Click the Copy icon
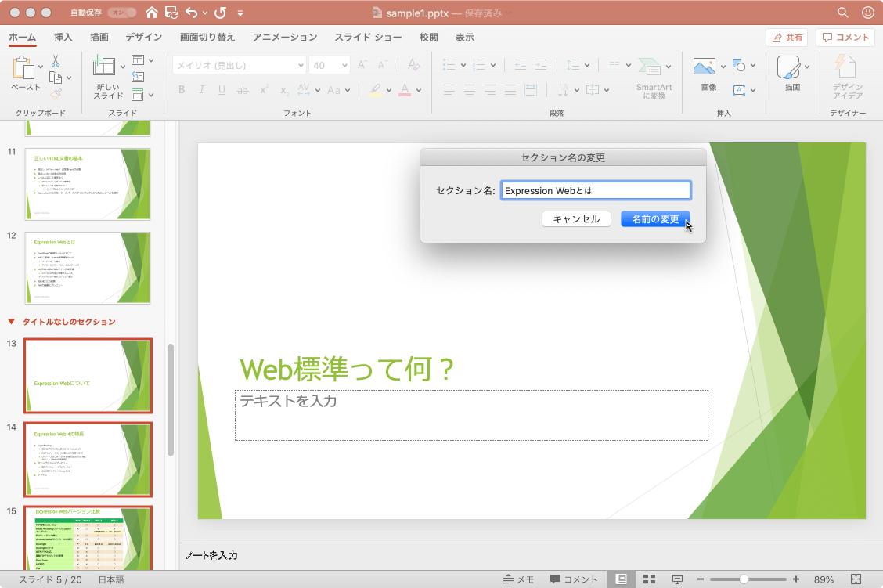This screenshot has height=588, width=883. pos(55,78)
